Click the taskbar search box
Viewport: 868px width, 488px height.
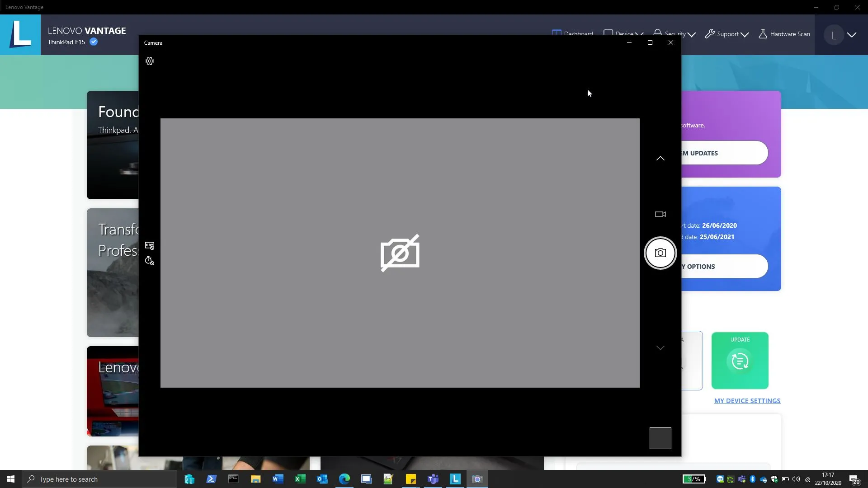tap(99, 479)
